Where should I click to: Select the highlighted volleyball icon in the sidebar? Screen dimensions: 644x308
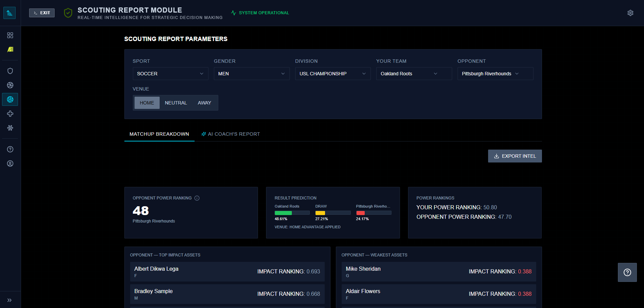point(10,99)
